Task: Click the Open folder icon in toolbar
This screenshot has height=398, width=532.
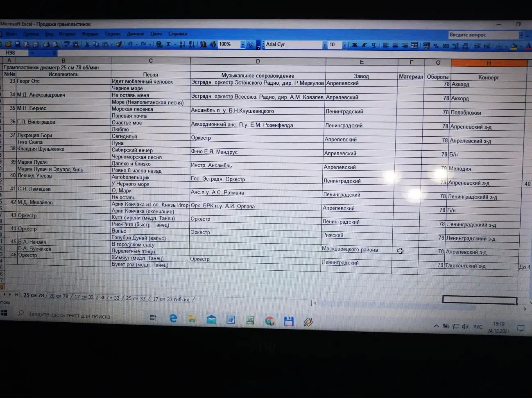Action: tap(8, 44)
